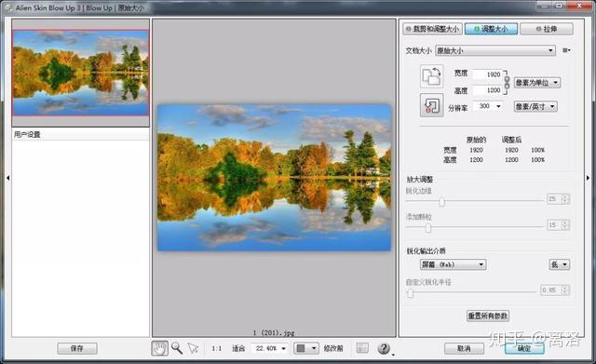
Task: Select the hand pan tool
Action: pos(159,348)
